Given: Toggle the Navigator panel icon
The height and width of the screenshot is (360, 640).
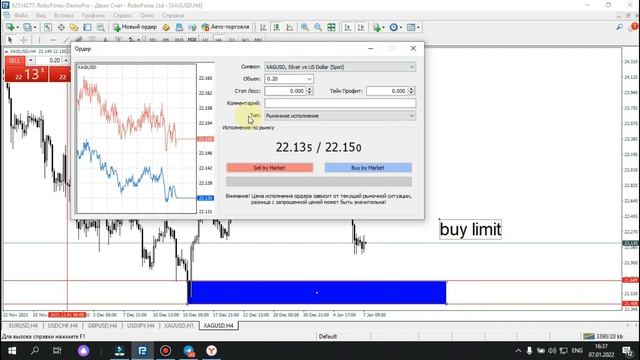Looking at the screenshot, I should pyautogui.click(x=74, y=27).
